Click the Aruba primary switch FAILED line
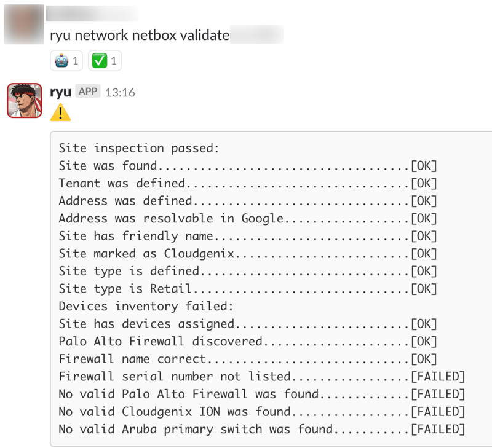The height and width of the screenshot is (448, 492). (x=262, y=429)
